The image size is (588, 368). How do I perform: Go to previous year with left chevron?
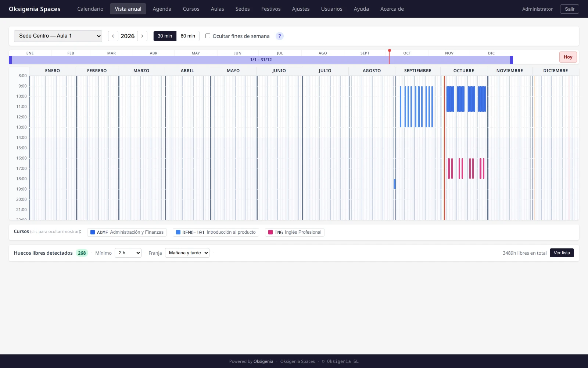(113, 36)
